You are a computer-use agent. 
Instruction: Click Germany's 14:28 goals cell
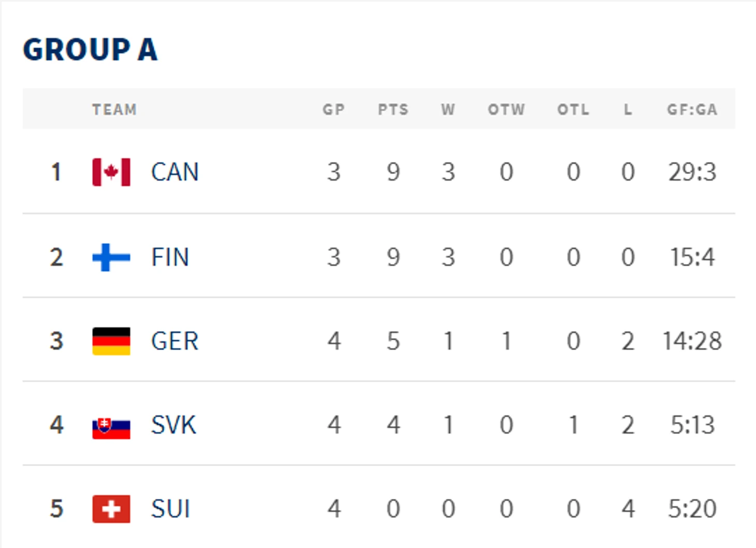[692, 341]
